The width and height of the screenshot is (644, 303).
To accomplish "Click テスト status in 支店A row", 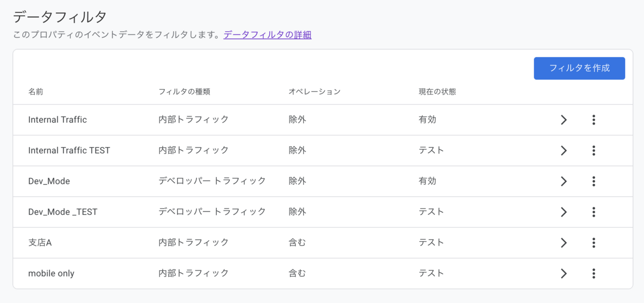I will tap(431, 243).
